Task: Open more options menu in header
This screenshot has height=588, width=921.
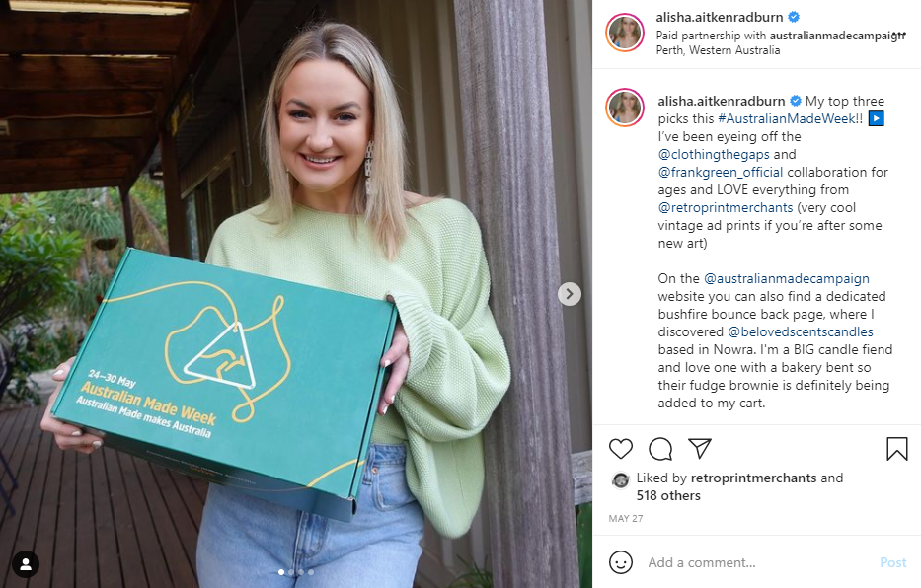Action: tap(898, 36)
